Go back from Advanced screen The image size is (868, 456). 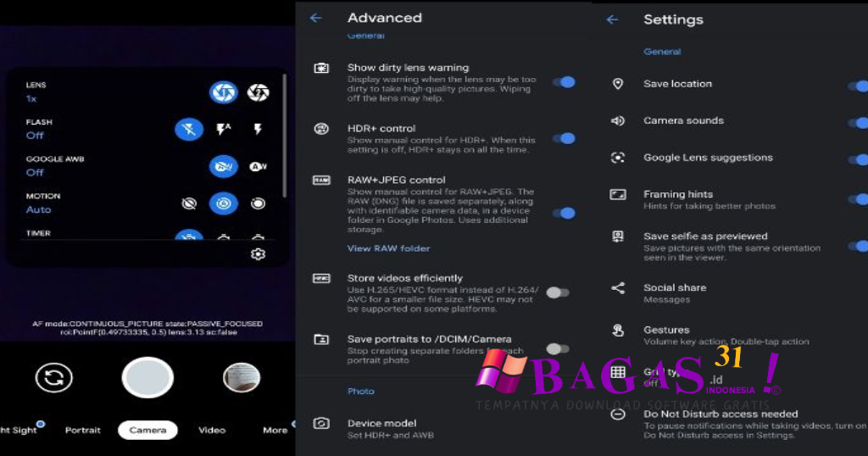tap(315, 19)
